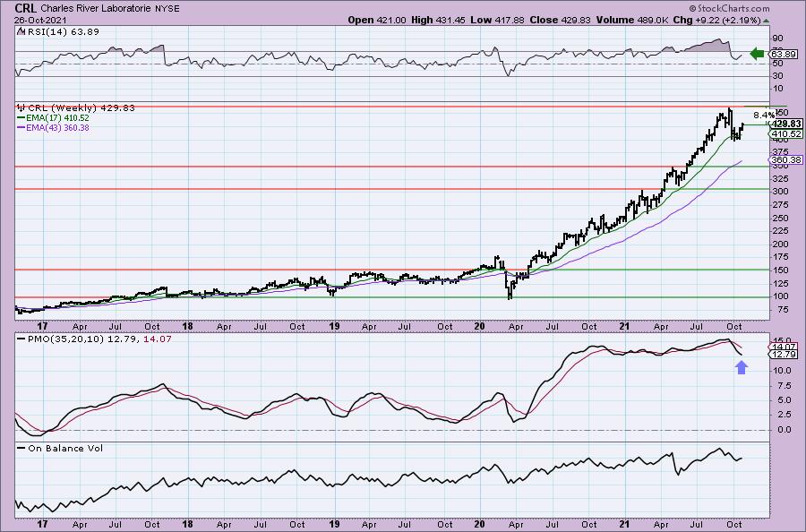Click the Chg +9.22 (+2.19%) value
Image resolution: width=806 pixels, height=532 pixels.
tap(716, 20)
